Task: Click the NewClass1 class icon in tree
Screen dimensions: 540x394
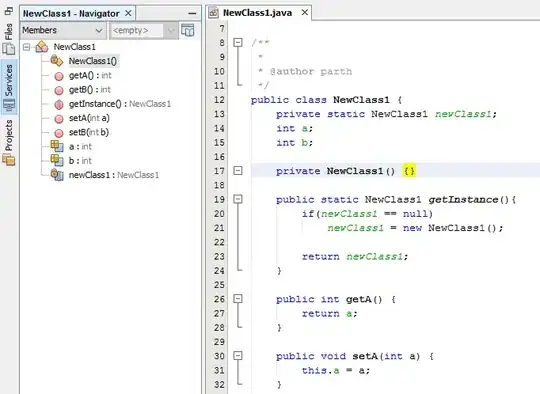Action: point(42,46)
